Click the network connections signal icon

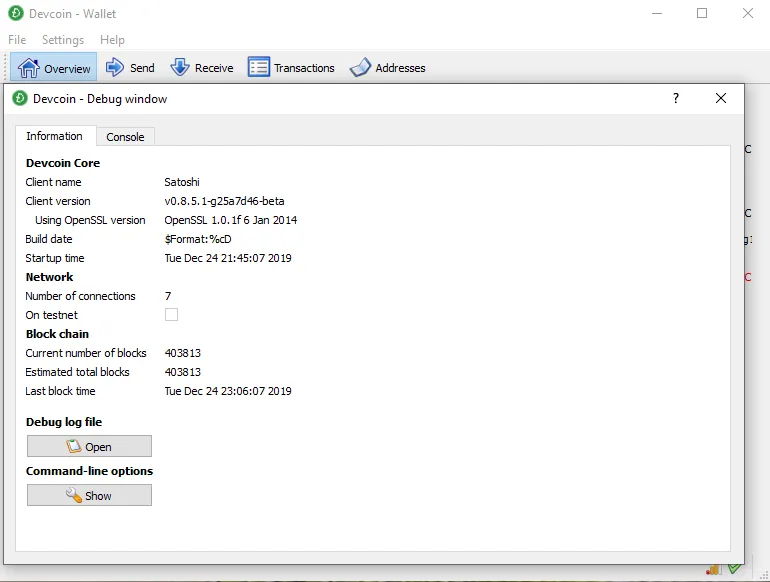(714, 570)
